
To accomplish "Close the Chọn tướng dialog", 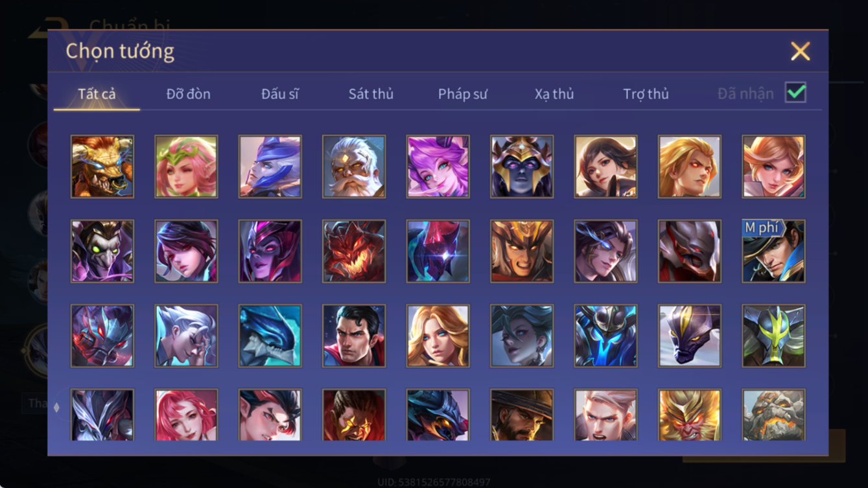I will click(x=800, y=51).
